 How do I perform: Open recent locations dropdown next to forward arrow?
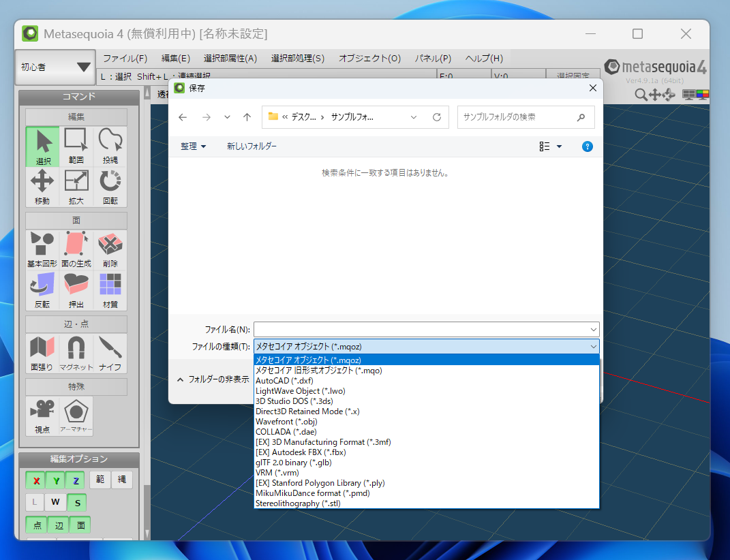coord(227,117)
